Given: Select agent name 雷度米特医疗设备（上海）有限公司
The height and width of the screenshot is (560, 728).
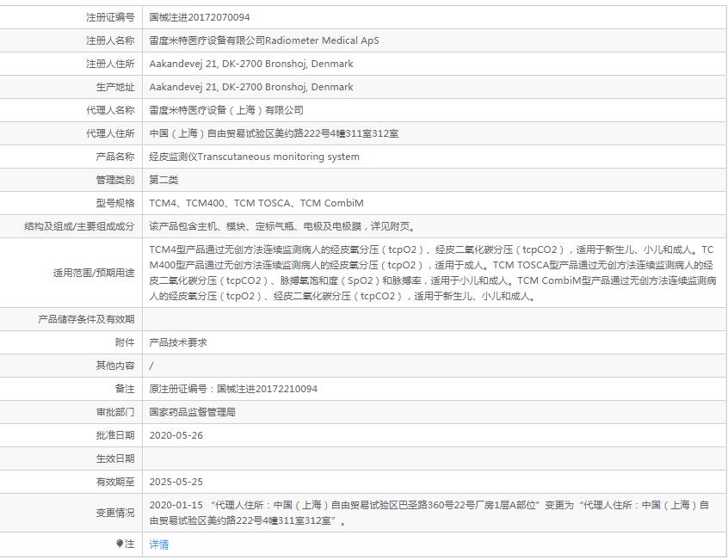Looking at the screenshot, I should click(x=226, y=110).
